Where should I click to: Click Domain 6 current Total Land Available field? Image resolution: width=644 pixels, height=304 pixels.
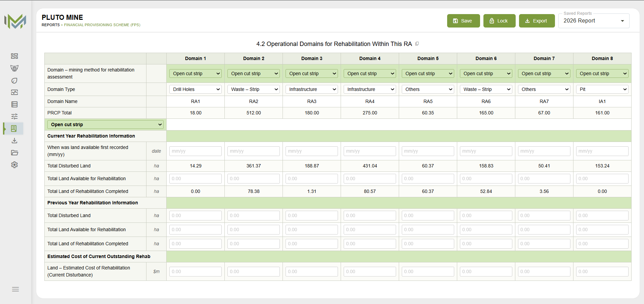tap(486, 179)
